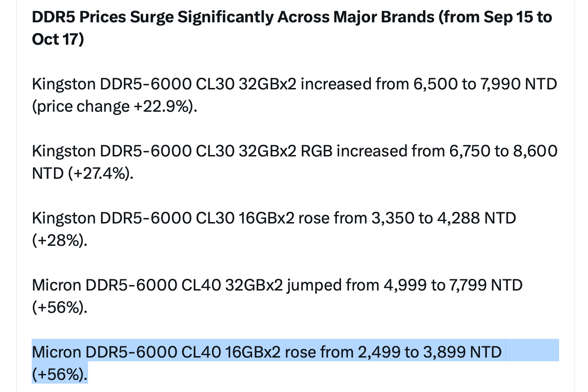Click the word 'RGB'
Image resolution: width=588 pixels, height=392 pixels.
317,151
